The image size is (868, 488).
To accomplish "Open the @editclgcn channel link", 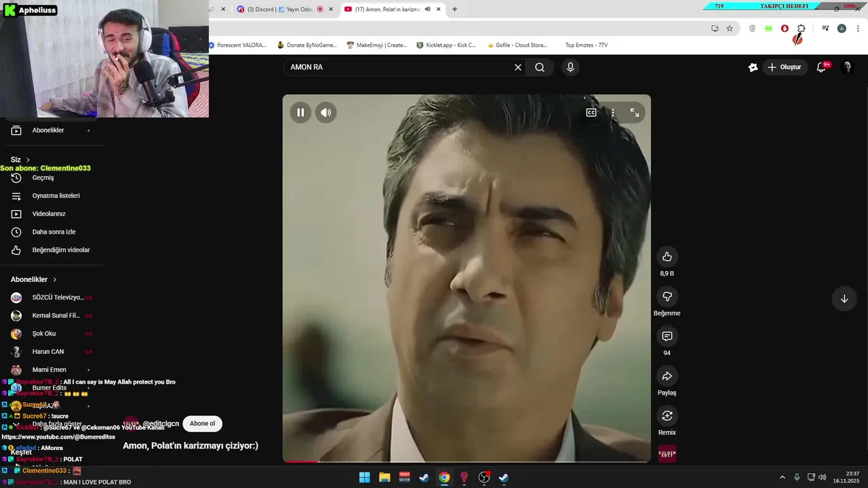I will 161,424.
